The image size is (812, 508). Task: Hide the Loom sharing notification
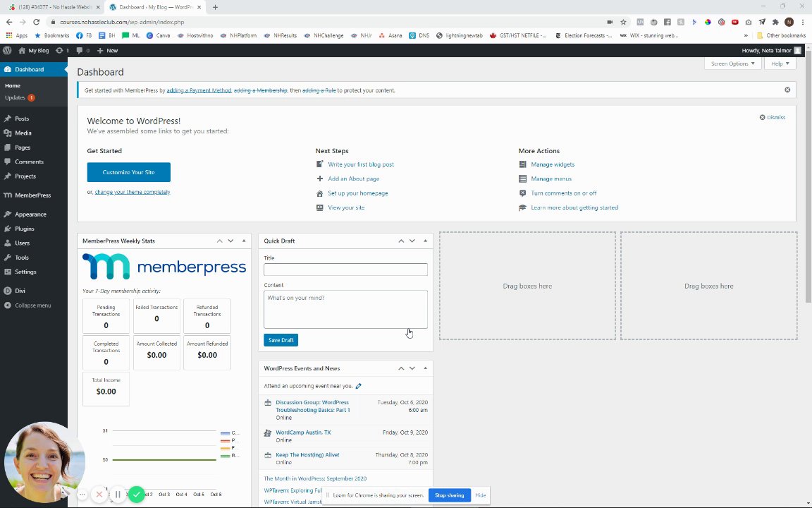[x=480, y=495]
